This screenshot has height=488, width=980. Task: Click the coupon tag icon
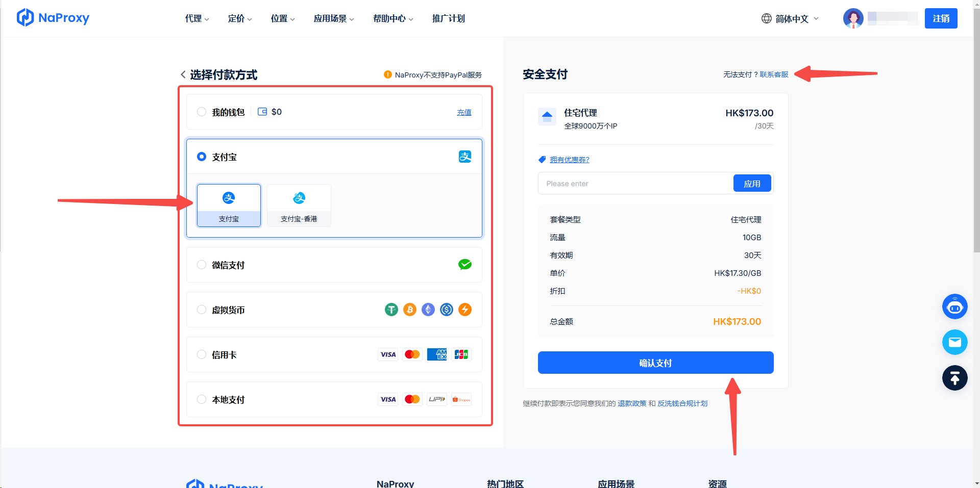[542, 160]
